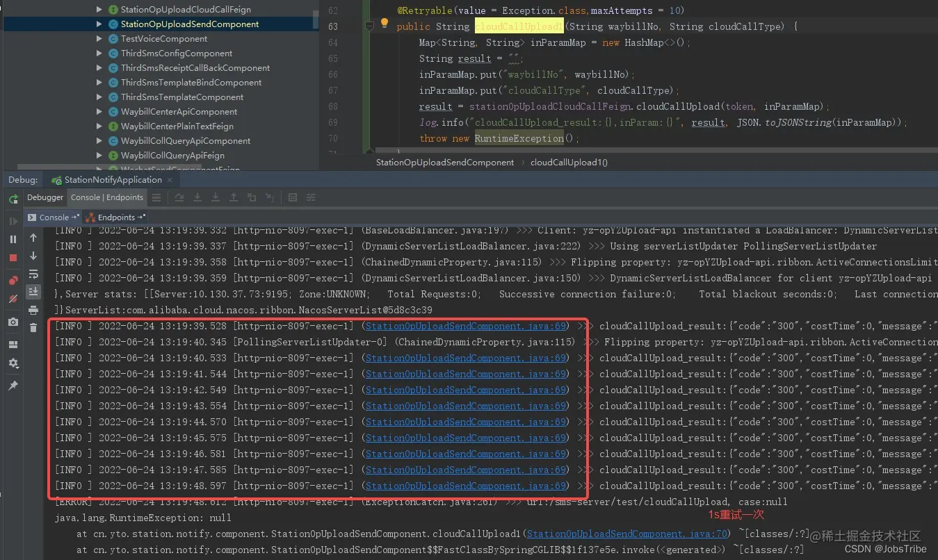The height and width of the screenshot is (560, 938).
Task: Click RuntimeException in throw statement line 70
Action: [519, 138]
